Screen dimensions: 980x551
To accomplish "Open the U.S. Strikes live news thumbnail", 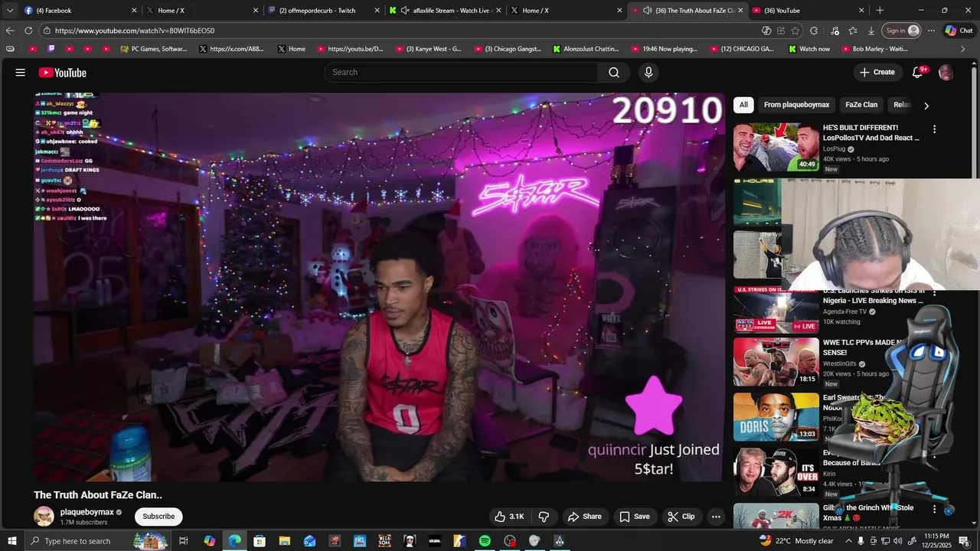I will pos(776,309).
